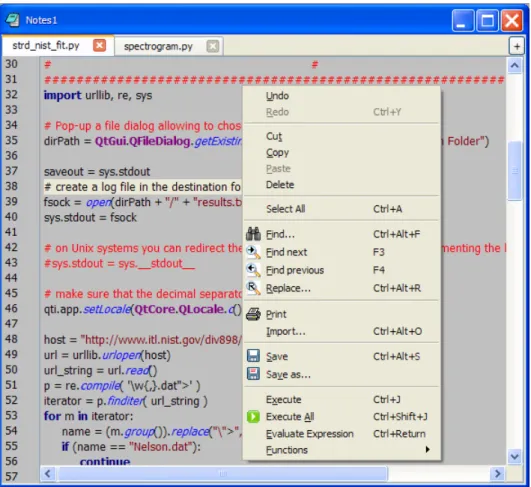
Task: Click line number 38 in the margin
Action: (11, 186)
